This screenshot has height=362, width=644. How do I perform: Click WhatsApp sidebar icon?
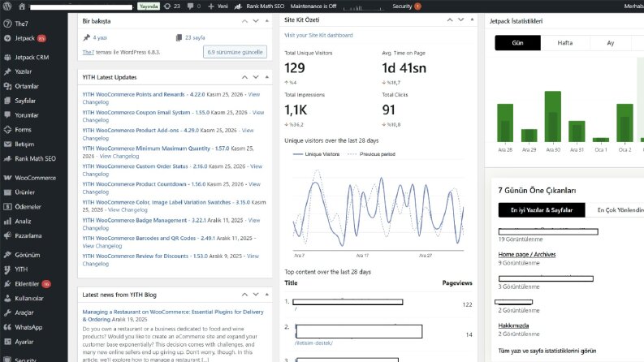[x=7, y=327]
